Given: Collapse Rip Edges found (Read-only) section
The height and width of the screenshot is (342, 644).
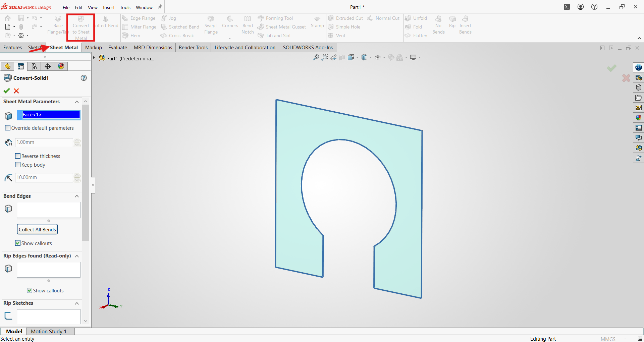Looking at the screenshot, I should (x=77, y=256).
